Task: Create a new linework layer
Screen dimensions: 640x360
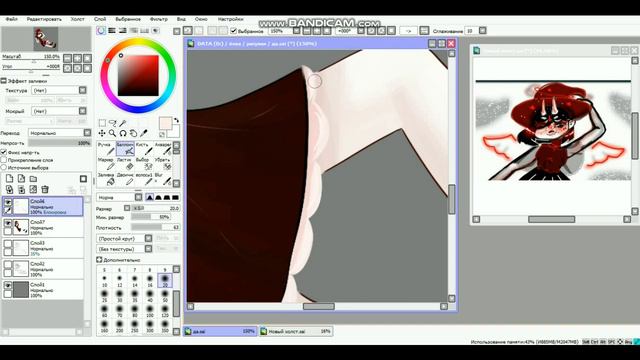Action: coord(21,179)
